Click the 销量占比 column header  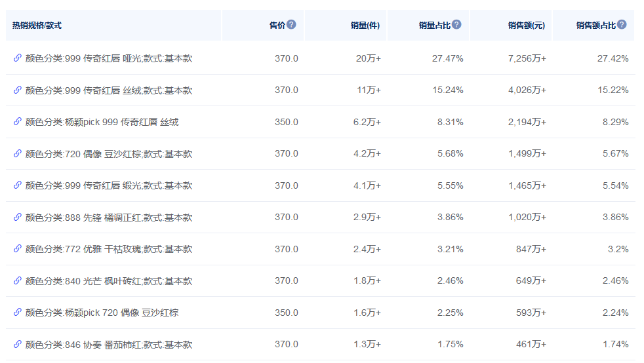point(435,26)
